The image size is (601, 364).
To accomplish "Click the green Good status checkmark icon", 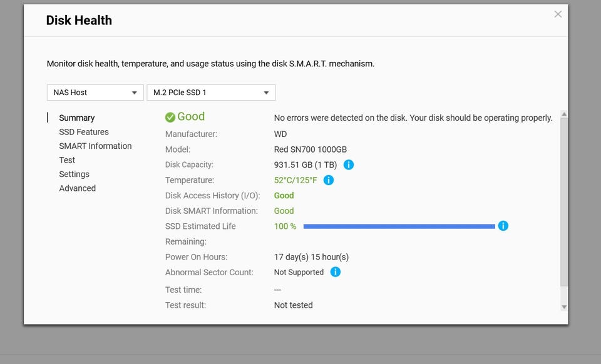I will [170, 117].
